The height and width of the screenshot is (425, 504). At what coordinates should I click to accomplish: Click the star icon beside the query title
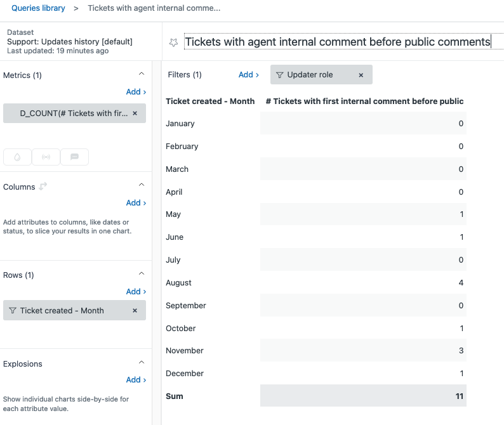pyautogui.click(x=173, y=42)
